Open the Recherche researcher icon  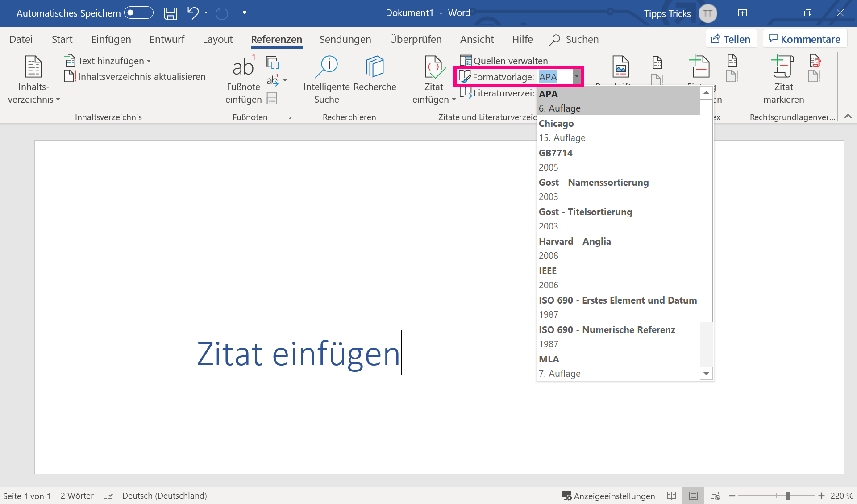[374, 67]
